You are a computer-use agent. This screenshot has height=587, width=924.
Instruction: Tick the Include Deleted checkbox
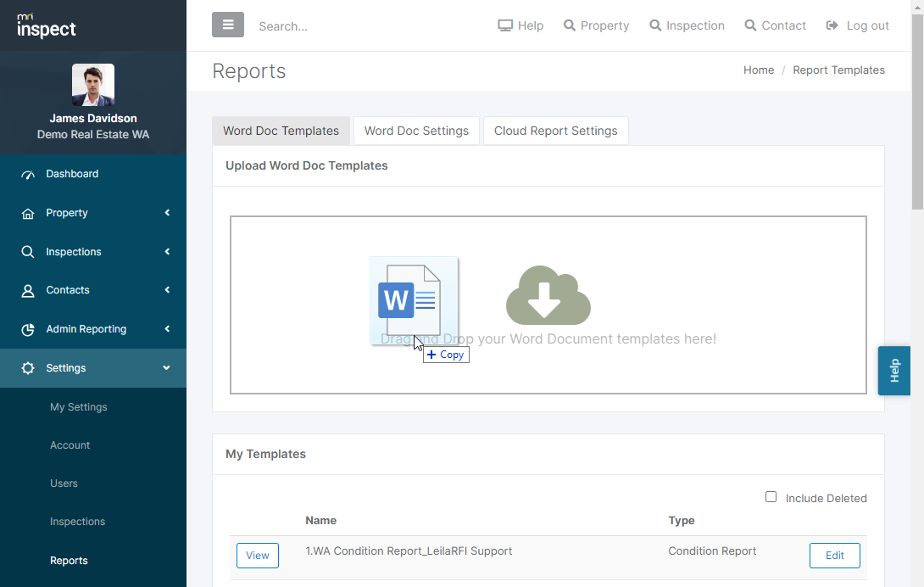point(771,497)
